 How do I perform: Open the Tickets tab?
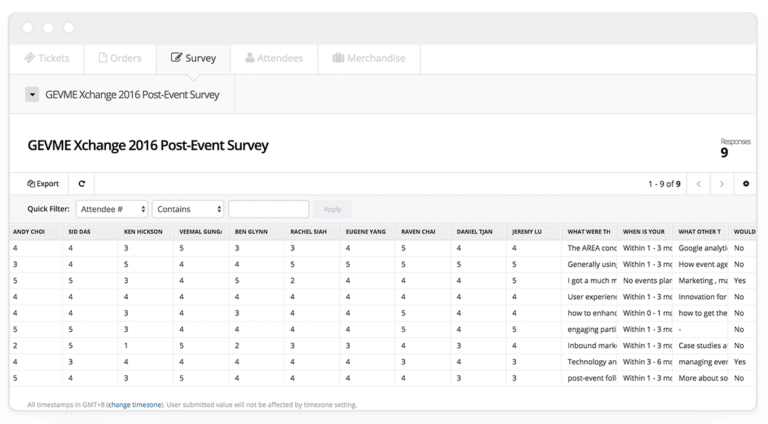coord(47,58)
